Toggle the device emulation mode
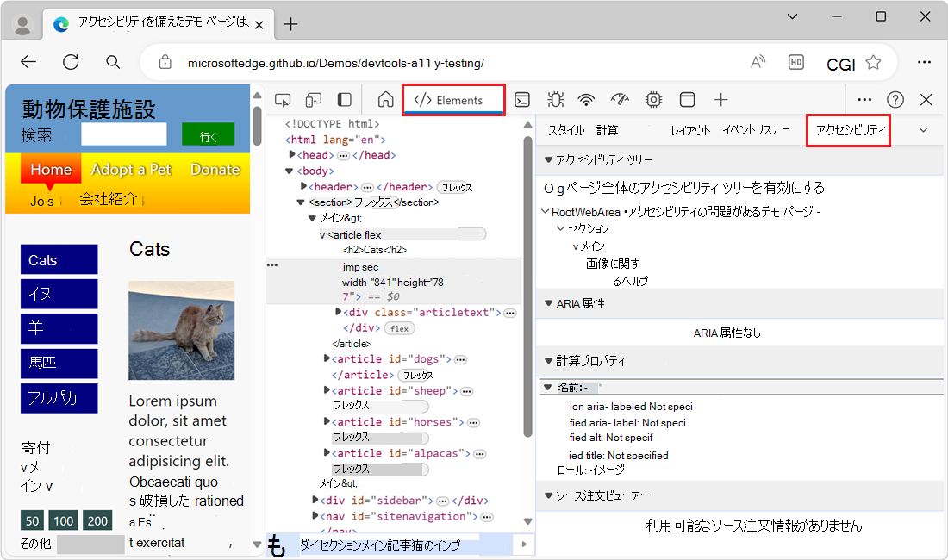The width and height of the screenshot is (948, 560). 314,99
